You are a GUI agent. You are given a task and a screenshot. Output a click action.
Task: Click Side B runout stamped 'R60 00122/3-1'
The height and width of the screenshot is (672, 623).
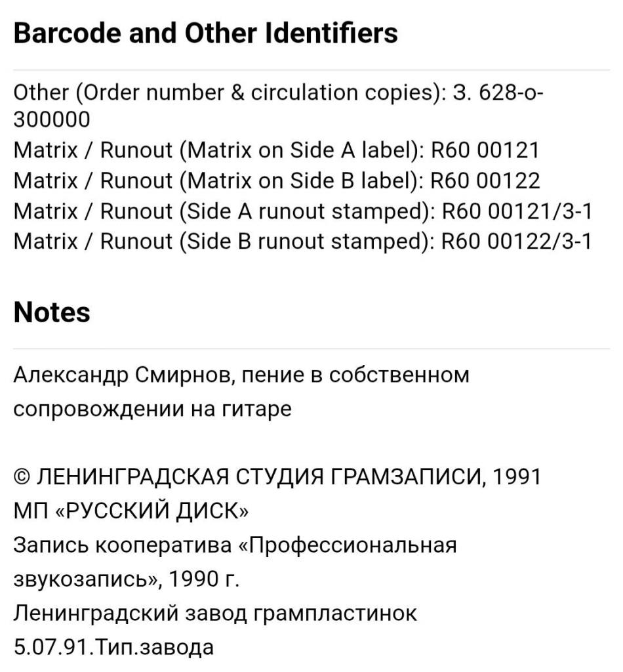click(x=516, y=241)
